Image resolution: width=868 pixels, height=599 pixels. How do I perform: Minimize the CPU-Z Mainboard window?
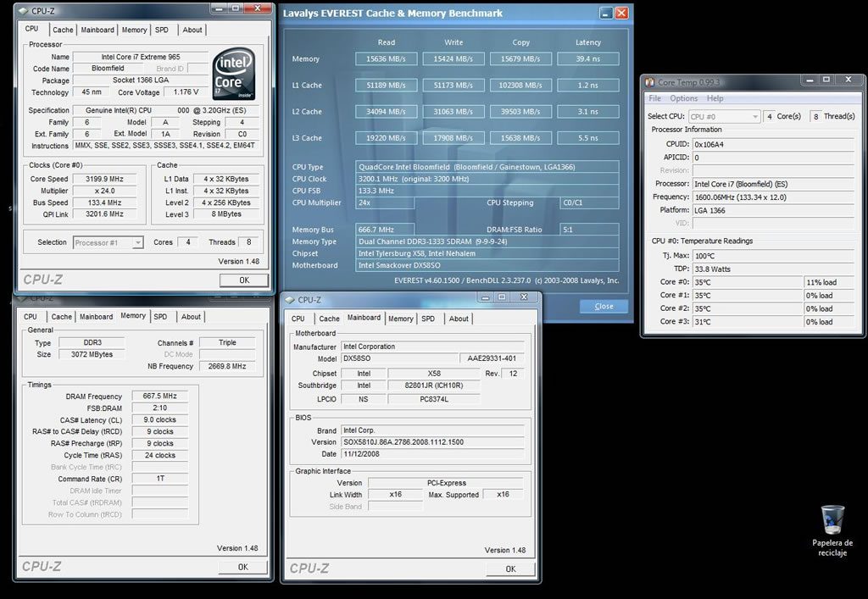(486, 297)
